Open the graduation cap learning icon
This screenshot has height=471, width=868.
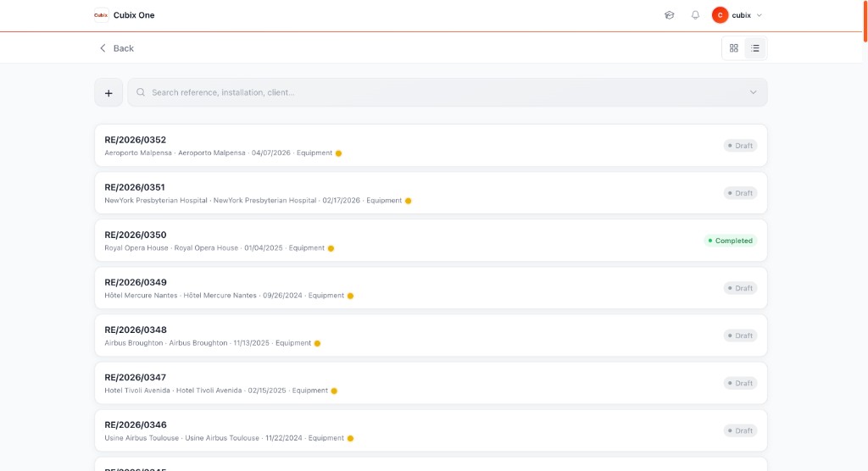point(670,15)
